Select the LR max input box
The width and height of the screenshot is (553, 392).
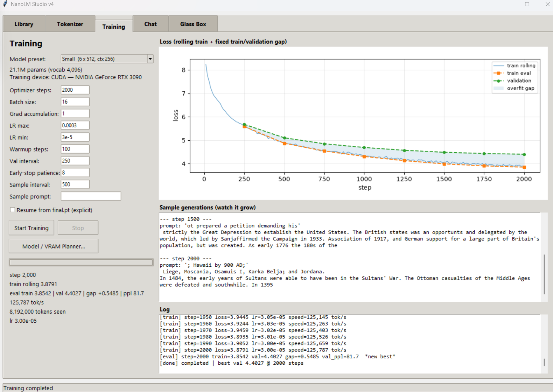click(75, 125)
